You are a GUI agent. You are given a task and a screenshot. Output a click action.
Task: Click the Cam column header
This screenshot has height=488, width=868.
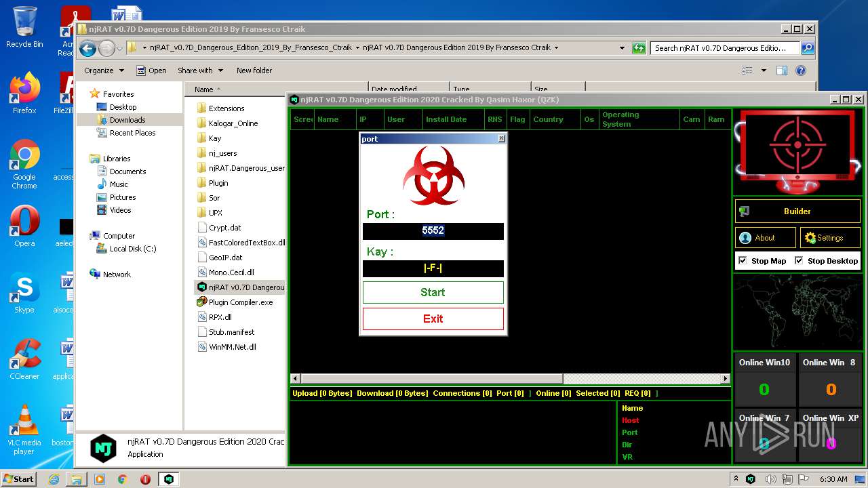pos(692,119)
